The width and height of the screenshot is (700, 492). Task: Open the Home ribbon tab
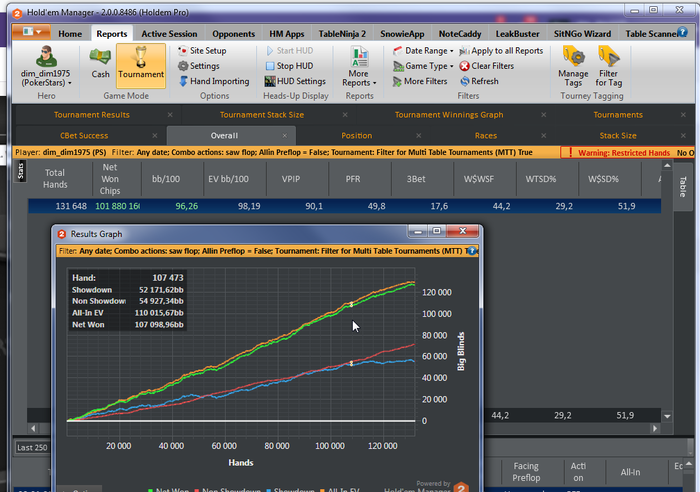pyautogui.click(x=70, y=33)
